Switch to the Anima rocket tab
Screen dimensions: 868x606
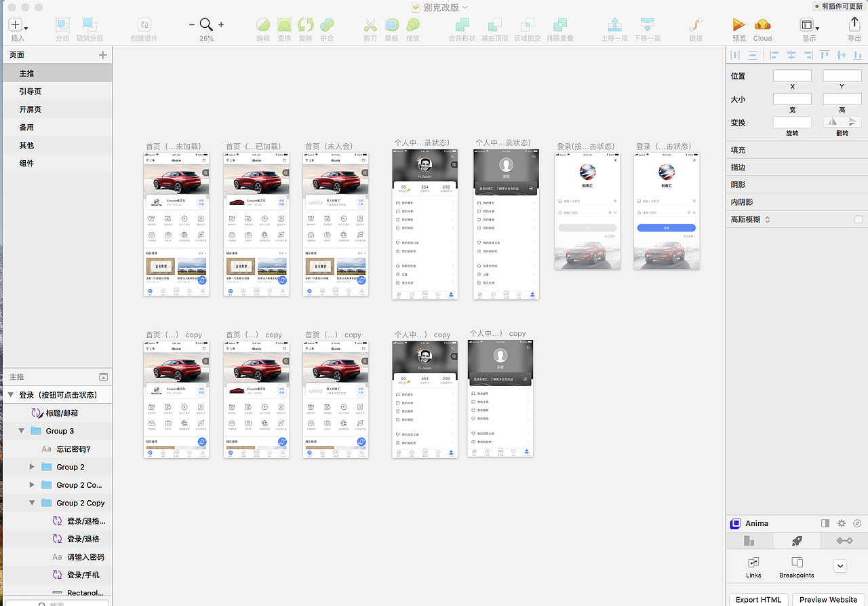797,541
